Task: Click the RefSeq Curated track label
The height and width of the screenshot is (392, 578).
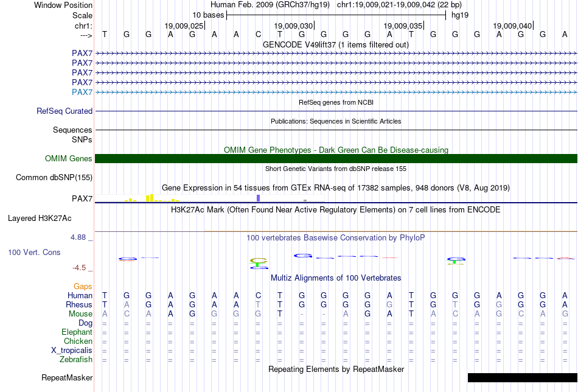Action: [x=64, y=111]
